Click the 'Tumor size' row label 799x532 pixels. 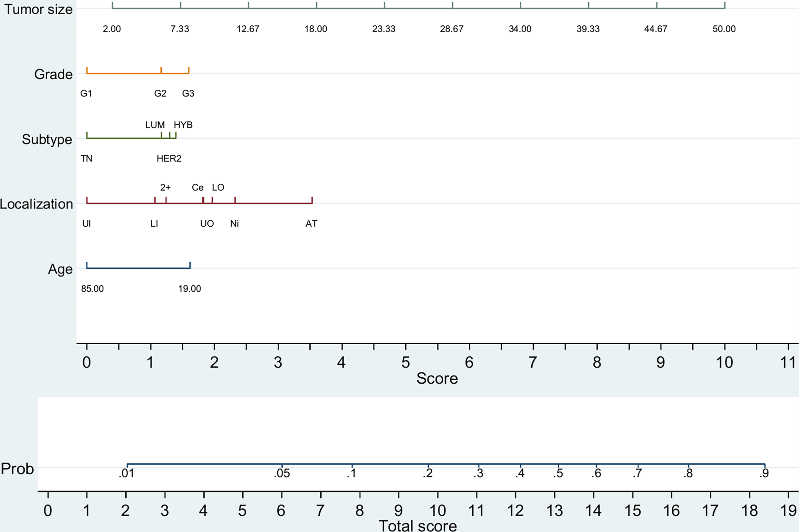point(38,10)
